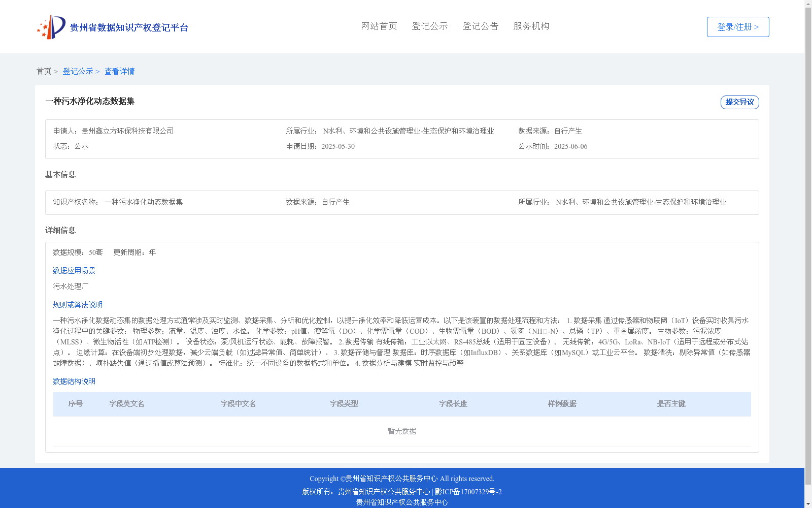Click the 字段类型 column header
The width and height of the screenshot is (812, 508).
coord(344,404)
